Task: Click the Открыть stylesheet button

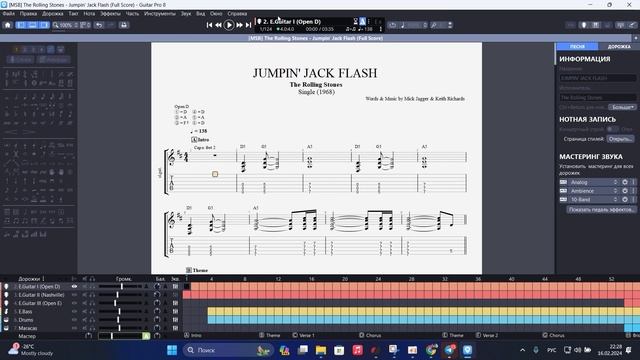Action: (x=620, y=139)
